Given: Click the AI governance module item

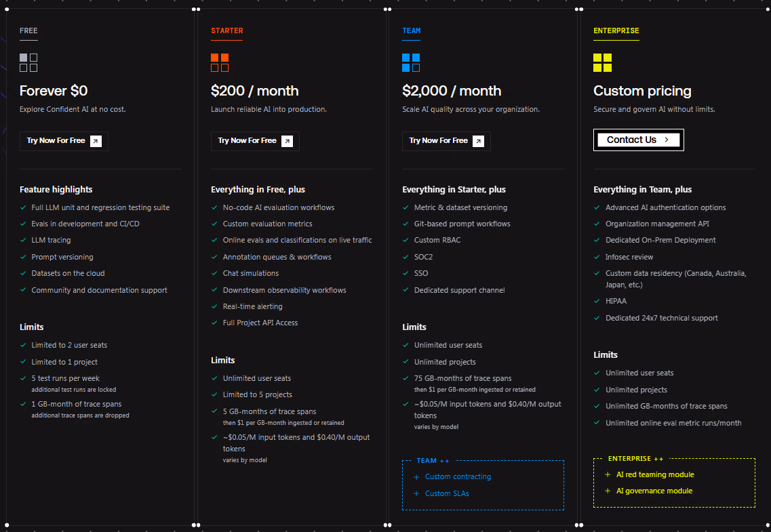Looking at the screenshot, I should coord(654,491).
